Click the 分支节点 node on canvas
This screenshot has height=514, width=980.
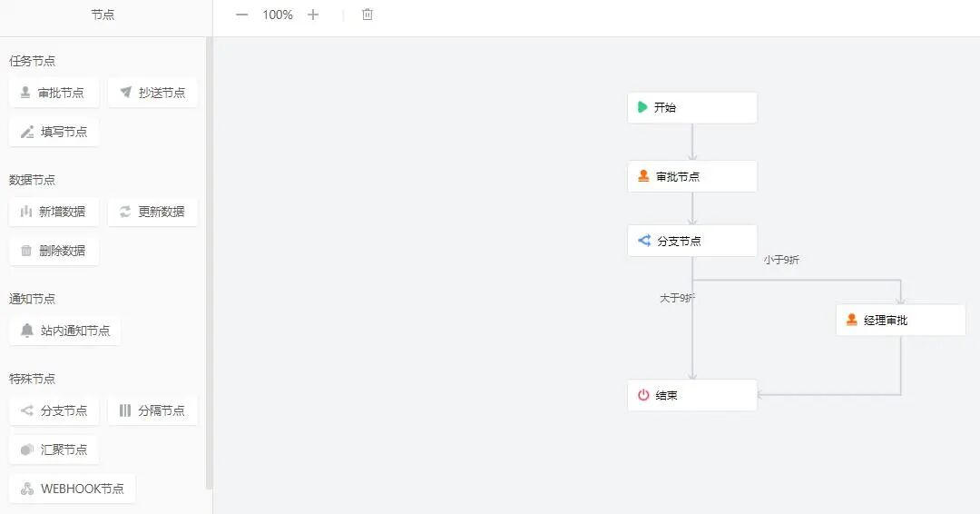point(692,241)
